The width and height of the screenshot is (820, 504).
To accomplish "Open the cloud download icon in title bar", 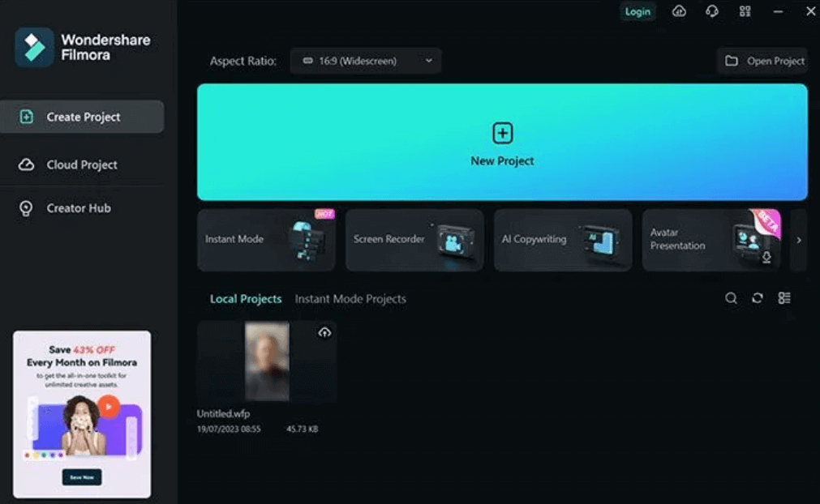I will click(679, 11).
